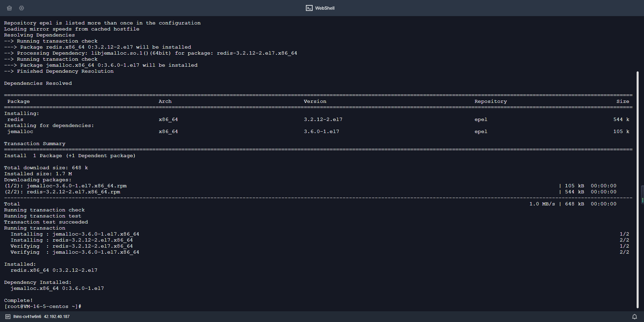644x322 pixels.
Task: Click the 'Size' column header
Action: 623,102
